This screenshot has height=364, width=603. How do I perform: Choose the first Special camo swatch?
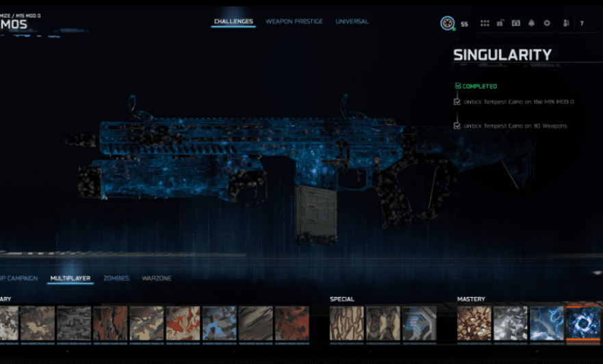click(347, 323)
